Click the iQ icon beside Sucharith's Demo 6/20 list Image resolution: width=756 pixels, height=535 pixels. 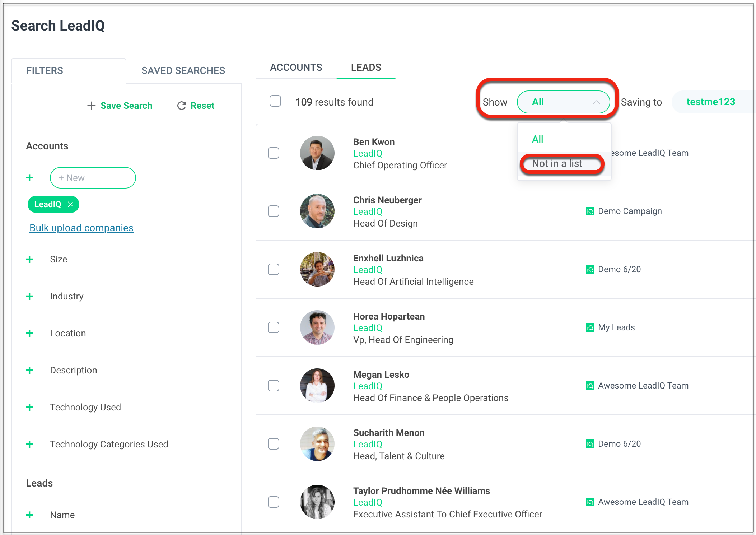click(590, 443)
